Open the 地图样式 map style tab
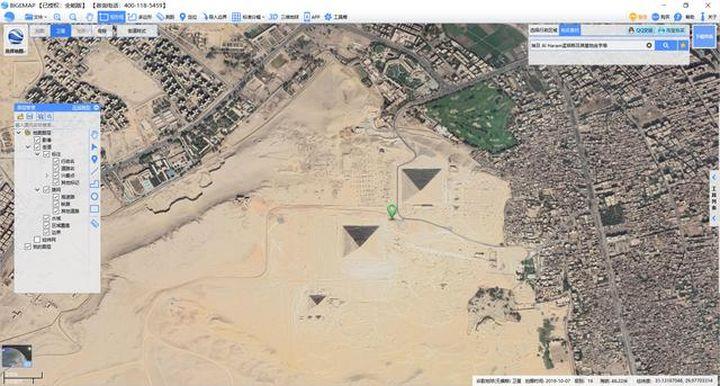Viewport: 720px width, 386px height. coord(136,31)
